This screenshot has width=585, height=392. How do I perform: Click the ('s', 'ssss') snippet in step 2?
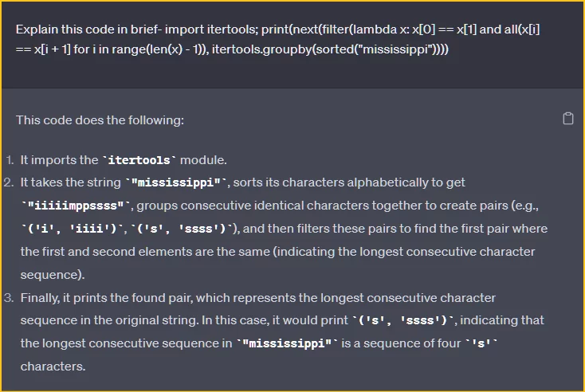186,229
